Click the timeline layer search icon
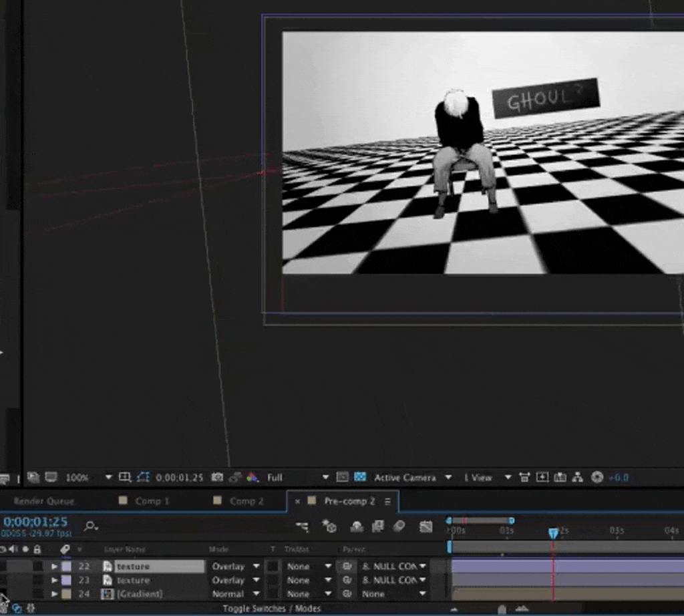Image resolution: width=684 pixels, height=616 pixels. [x=91, y=526]
